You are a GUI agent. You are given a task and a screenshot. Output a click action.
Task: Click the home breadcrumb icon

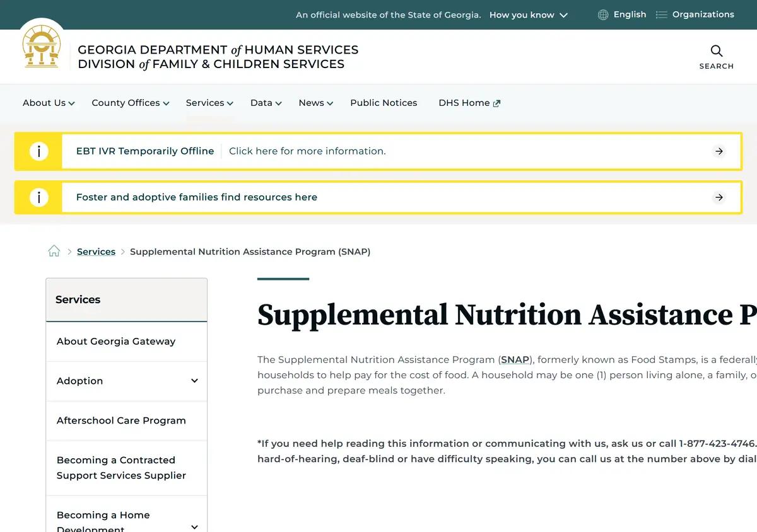coord(54,251)
